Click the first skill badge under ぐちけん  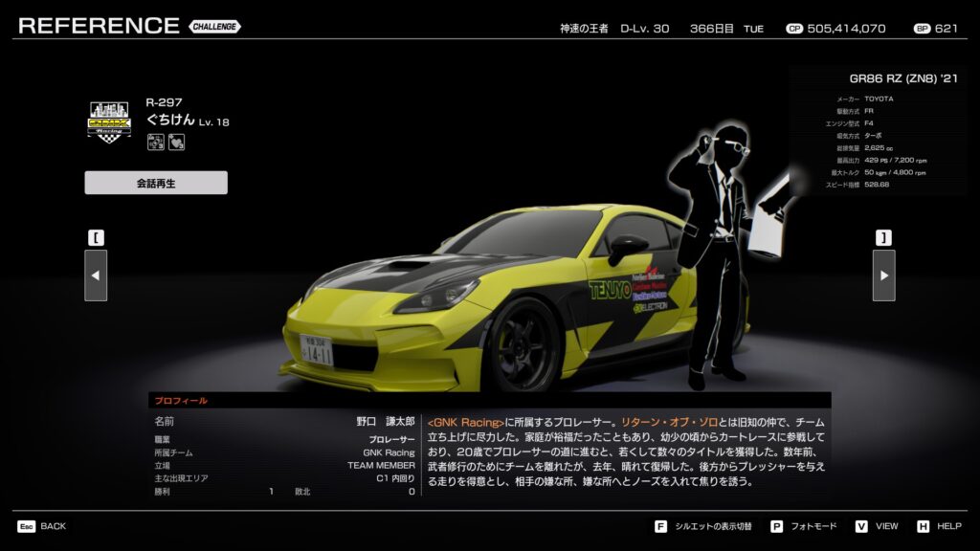pos(154,143)
